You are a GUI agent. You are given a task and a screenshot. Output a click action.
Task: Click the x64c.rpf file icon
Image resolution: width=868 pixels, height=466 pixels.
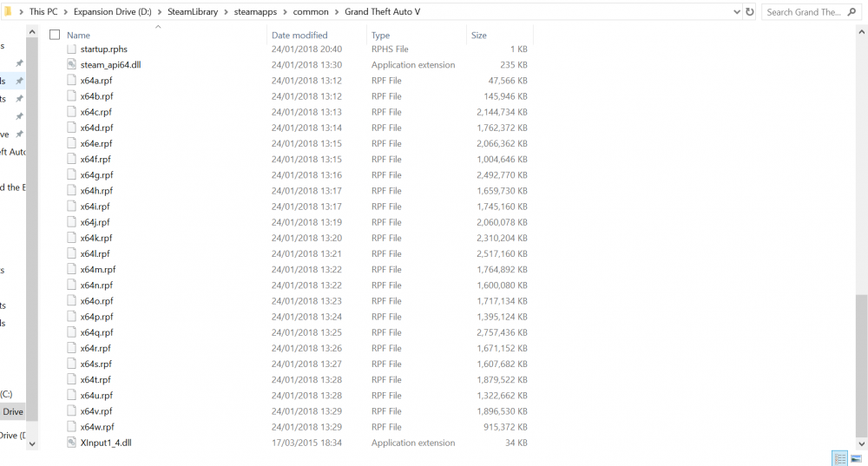pyautogui.click(x=71, y=112)
